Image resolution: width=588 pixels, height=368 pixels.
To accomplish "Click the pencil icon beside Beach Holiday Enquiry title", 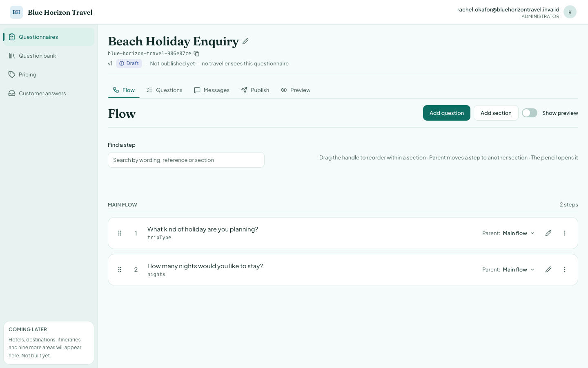I will (x=245, y=41).
